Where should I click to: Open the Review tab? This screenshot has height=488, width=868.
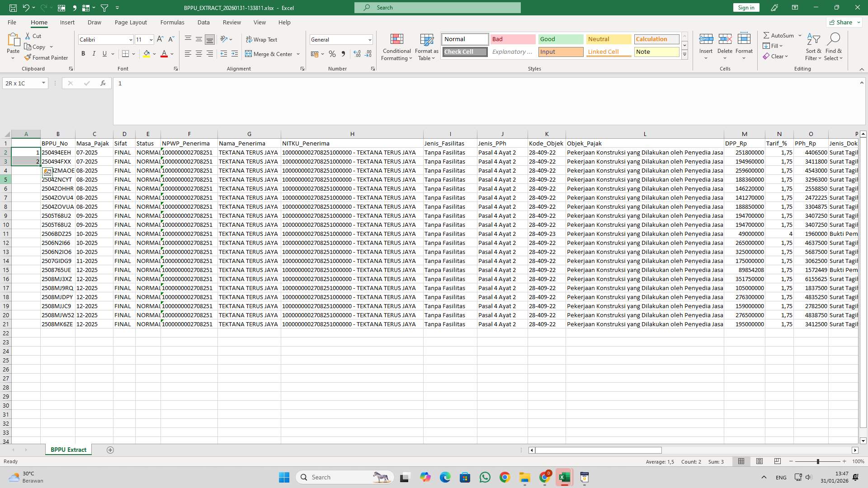231,22
